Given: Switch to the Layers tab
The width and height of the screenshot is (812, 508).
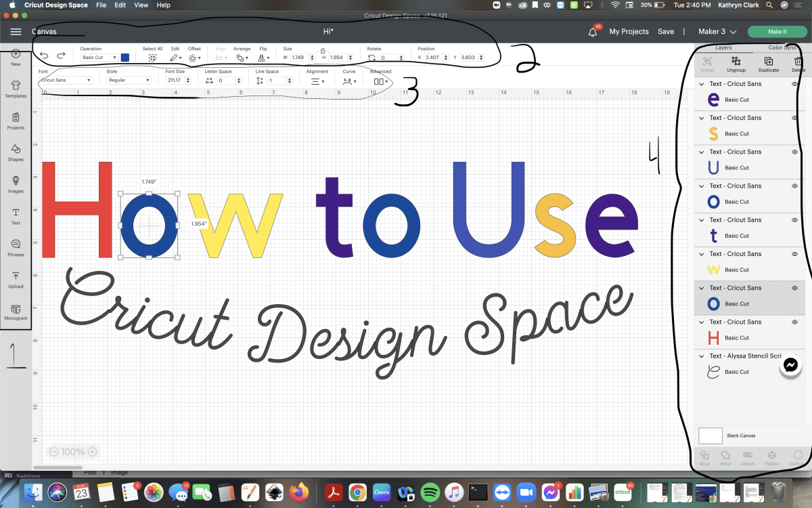Looking at the screenshot, I should pos(723,47).
